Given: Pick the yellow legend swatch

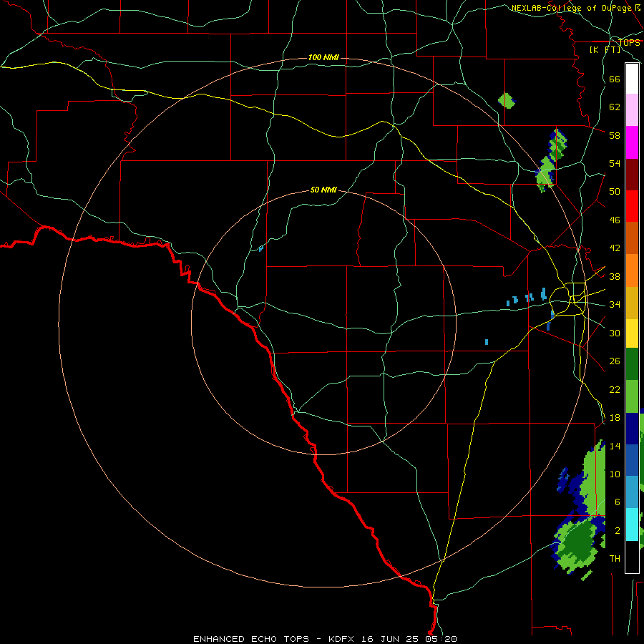Looking at the screenshot, I should pos(632,333).
